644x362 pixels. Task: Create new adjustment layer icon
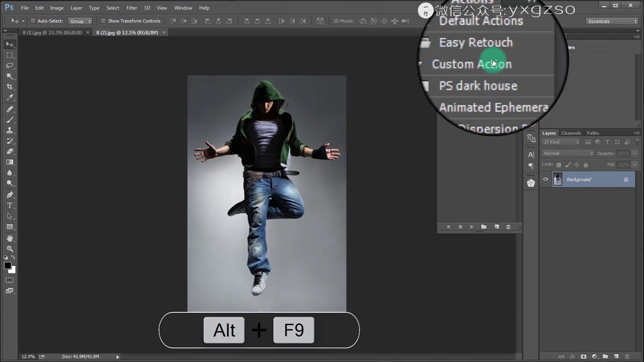click(x=594, y=356)
